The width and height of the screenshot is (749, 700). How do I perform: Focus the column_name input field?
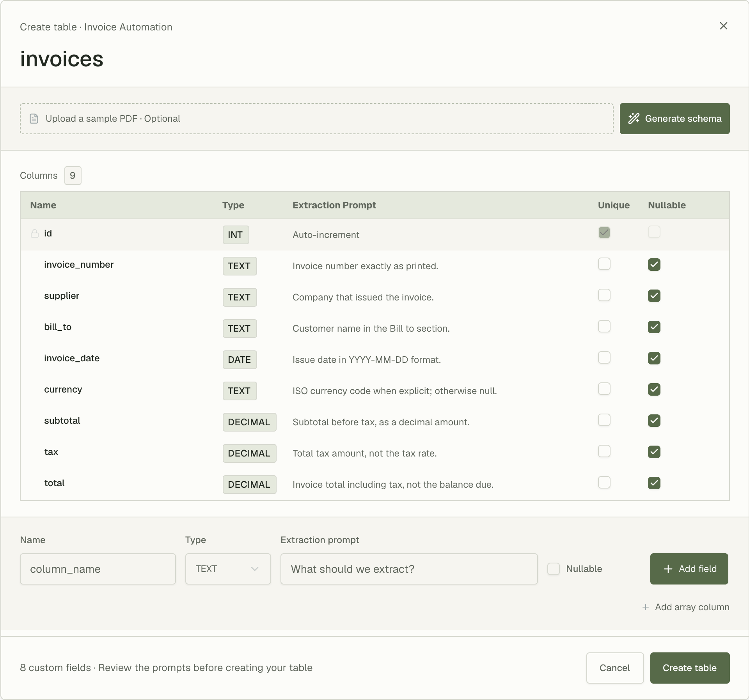(98, 569)
